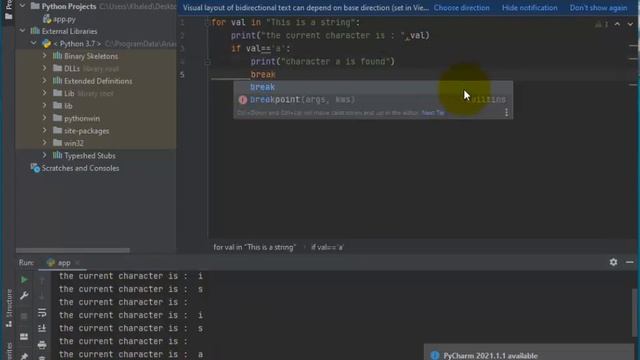Collapse Python Projects root node

22,6
